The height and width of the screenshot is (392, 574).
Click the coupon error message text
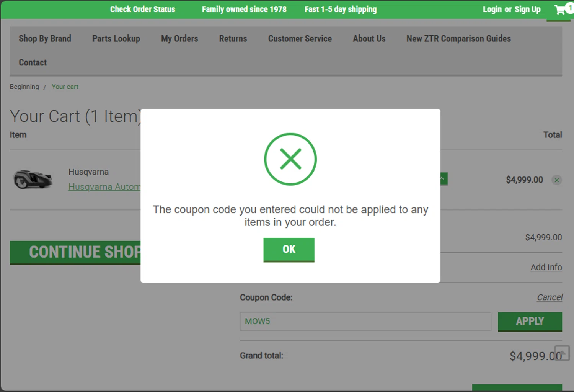pos(290,216)
